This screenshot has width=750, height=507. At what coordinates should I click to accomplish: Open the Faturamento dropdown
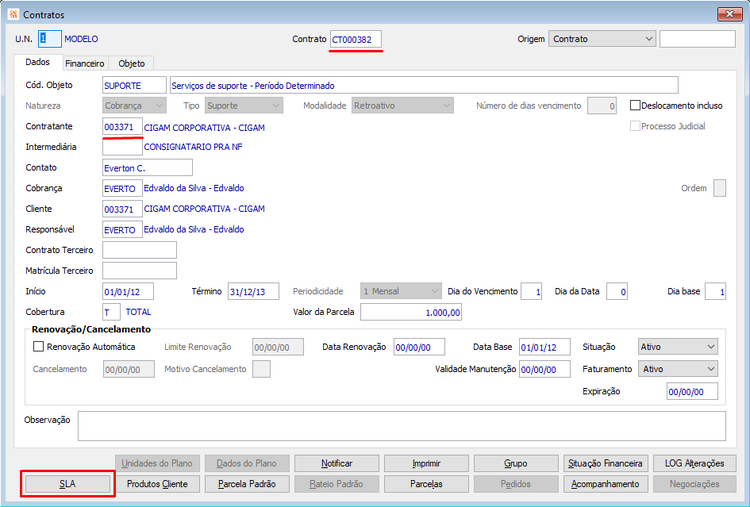tap(678, 369)
